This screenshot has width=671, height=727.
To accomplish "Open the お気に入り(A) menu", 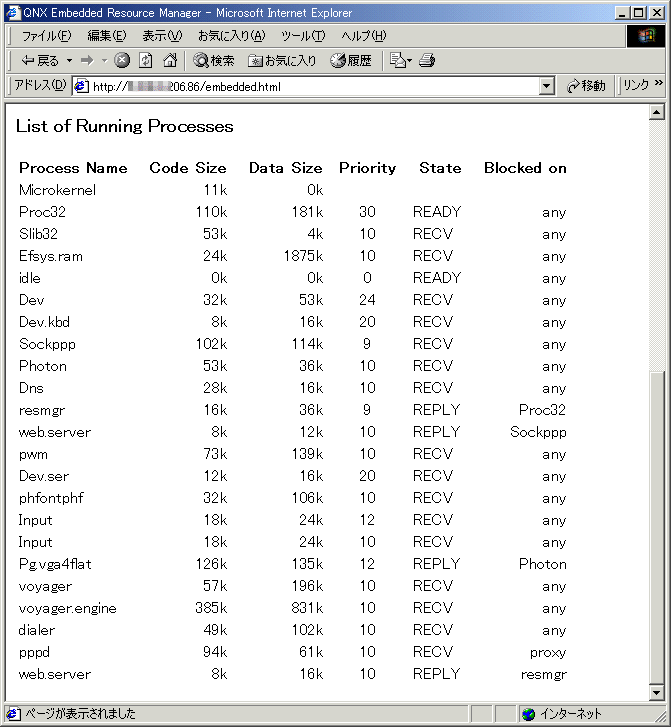I will tap(231, 36).
